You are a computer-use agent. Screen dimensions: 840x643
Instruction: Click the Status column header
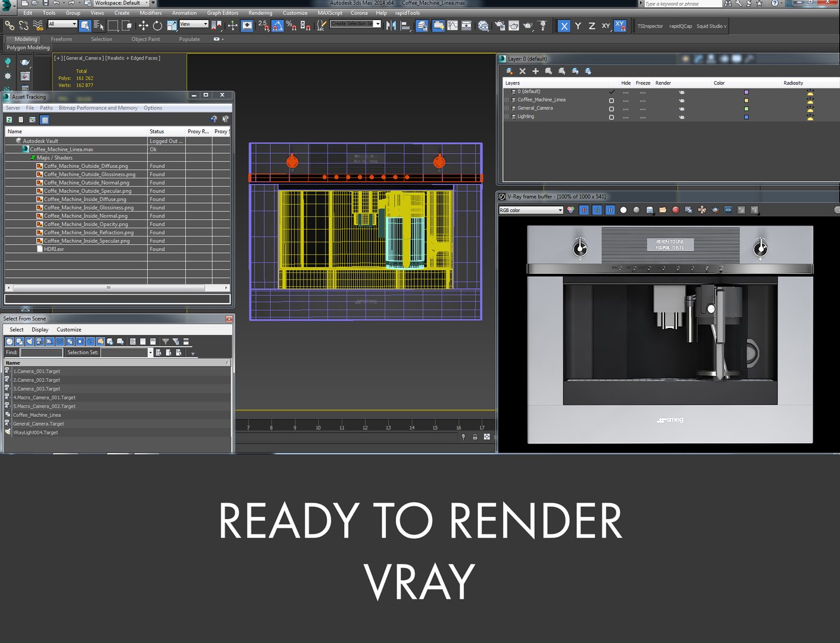(165, 132)
